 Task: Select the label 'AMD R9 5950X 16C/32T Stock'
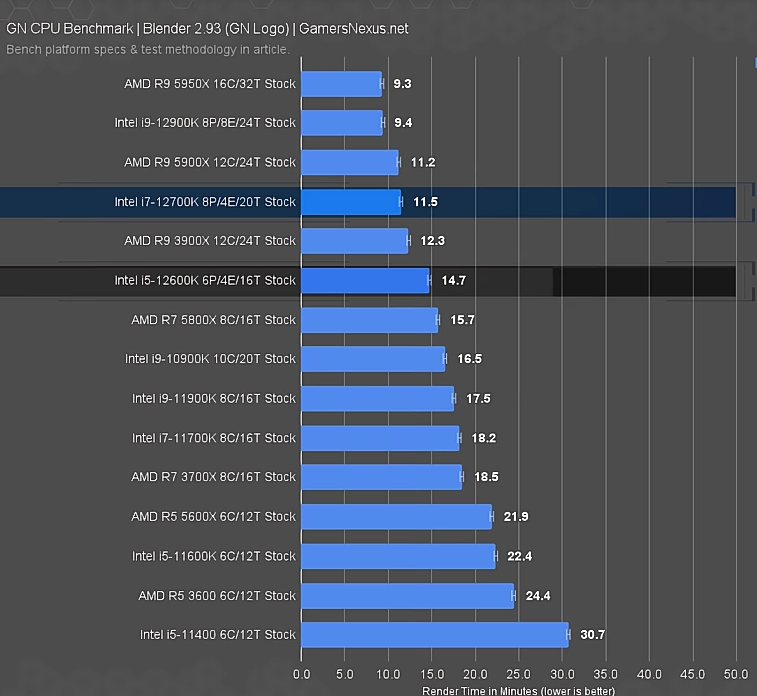pos(210,84)
